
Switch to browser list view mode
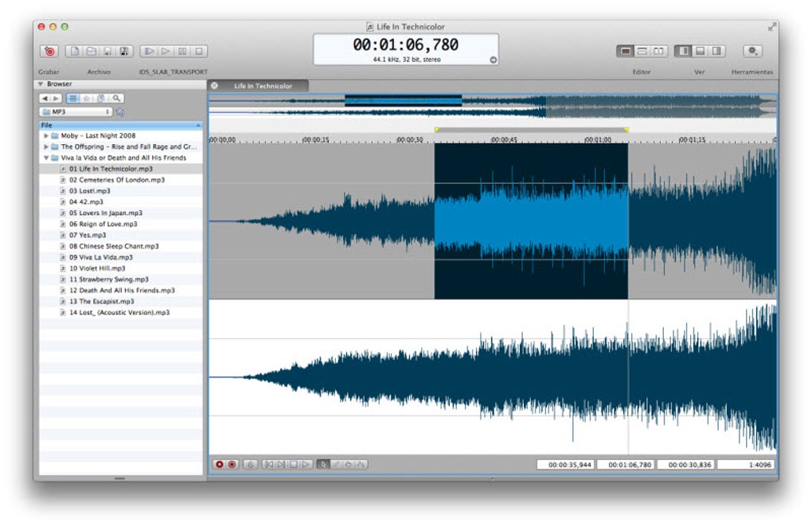click(x=72, y=98)
